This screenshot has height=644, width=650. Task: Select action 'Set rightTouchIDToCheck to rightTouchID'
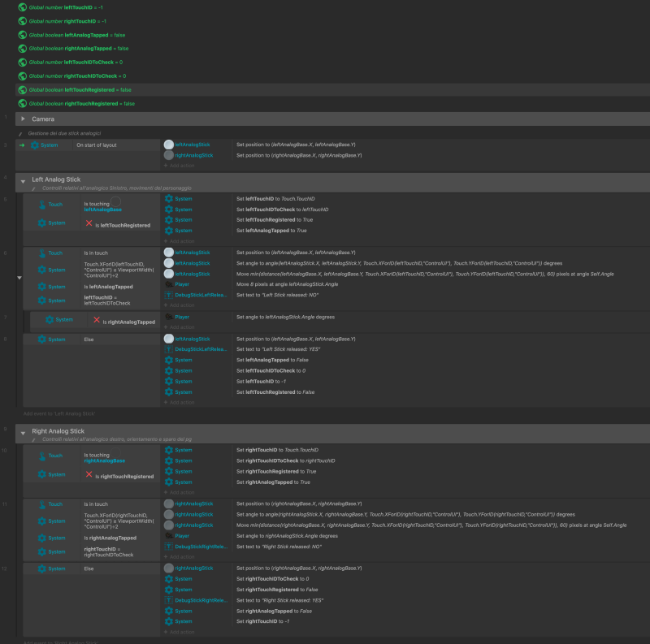286,460
